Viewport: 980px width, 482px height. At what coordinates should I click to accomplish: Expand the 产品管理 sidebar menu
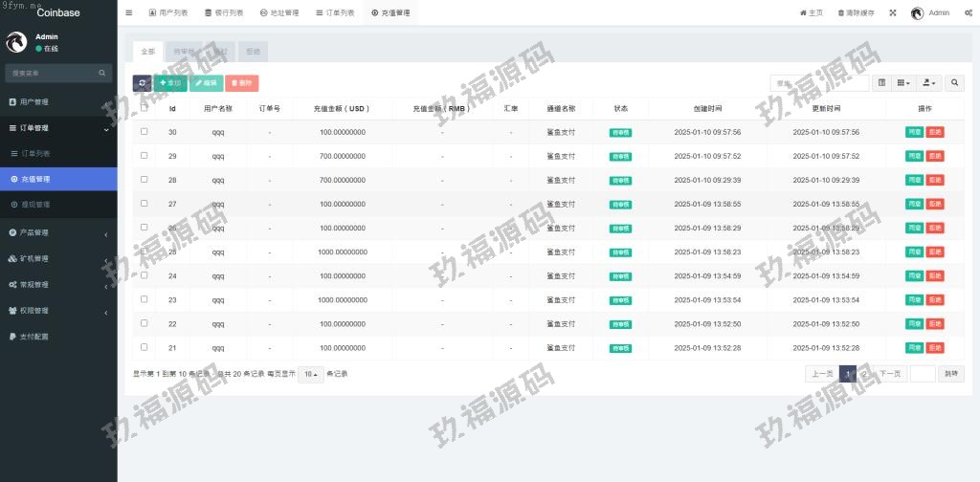(57, 232)
